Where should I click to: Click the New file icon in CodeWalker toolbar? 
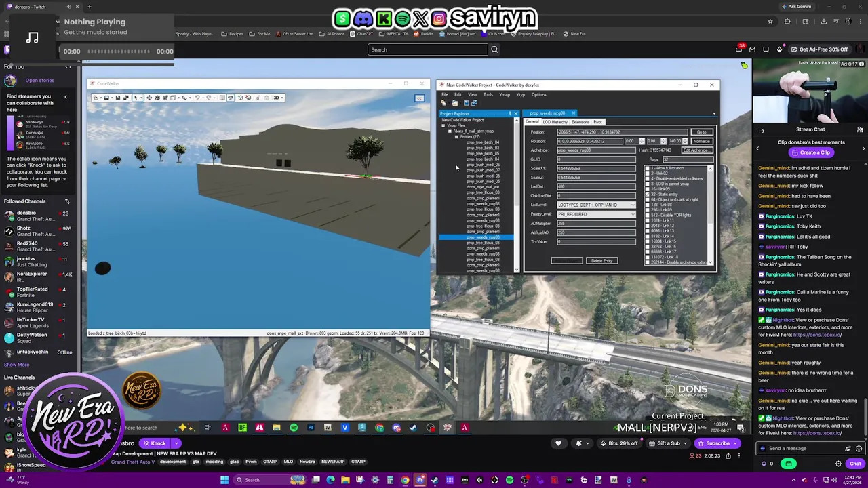click(x=96, y=98)
